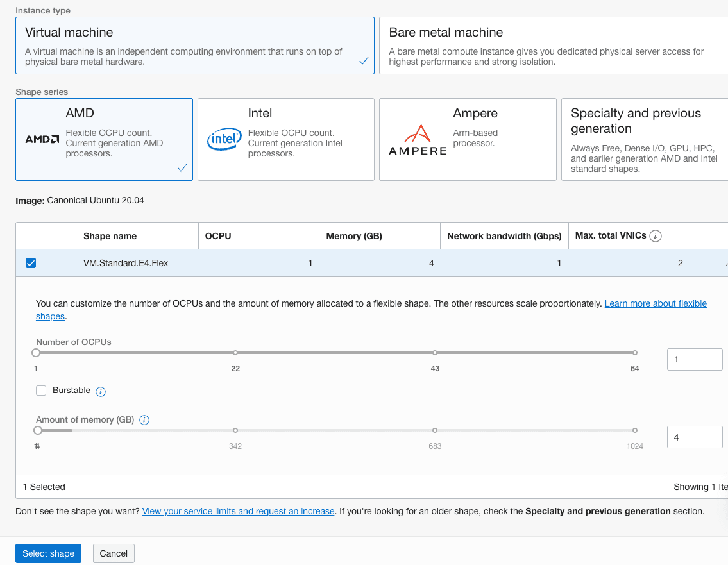Pick the Ampere shape series card
The width and height of the screenshot is (728, 565).
pos(468,139)
